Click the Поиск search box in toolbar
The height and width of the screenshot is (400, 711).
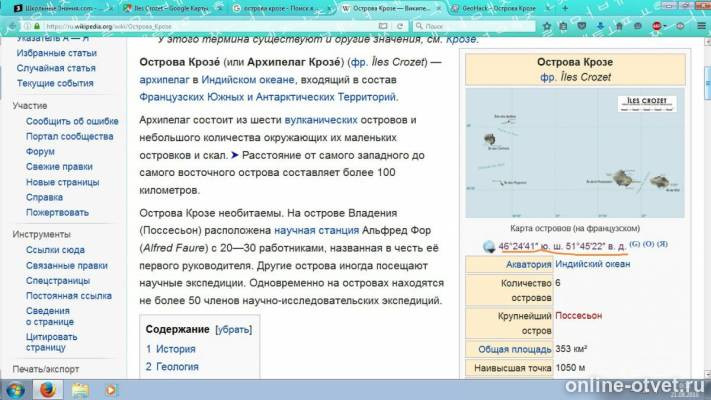[x=474, y=26]
